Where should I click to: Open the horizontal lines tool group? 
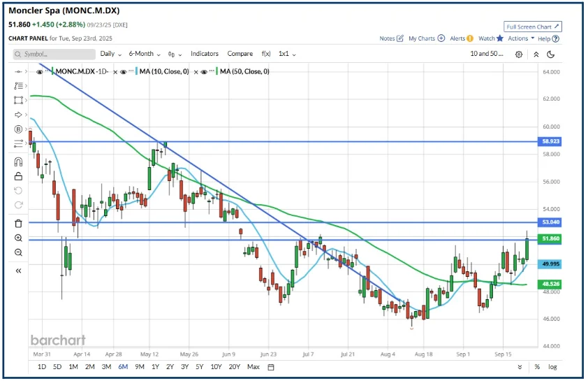tap(18, 143)
